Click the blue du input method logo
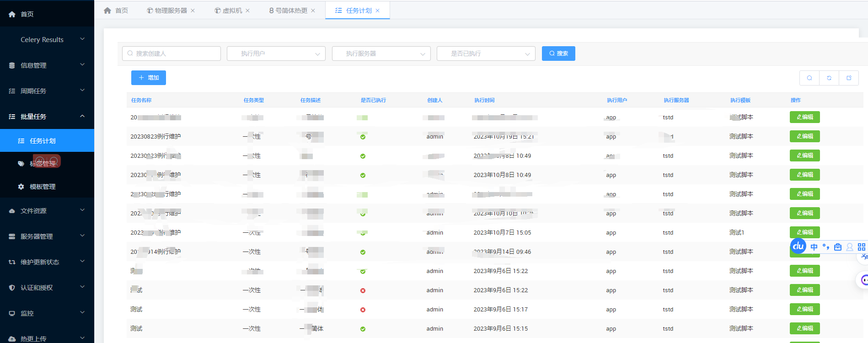Image resolution: width=868 pixels, height=343 pixels. (x=798, y=247)
